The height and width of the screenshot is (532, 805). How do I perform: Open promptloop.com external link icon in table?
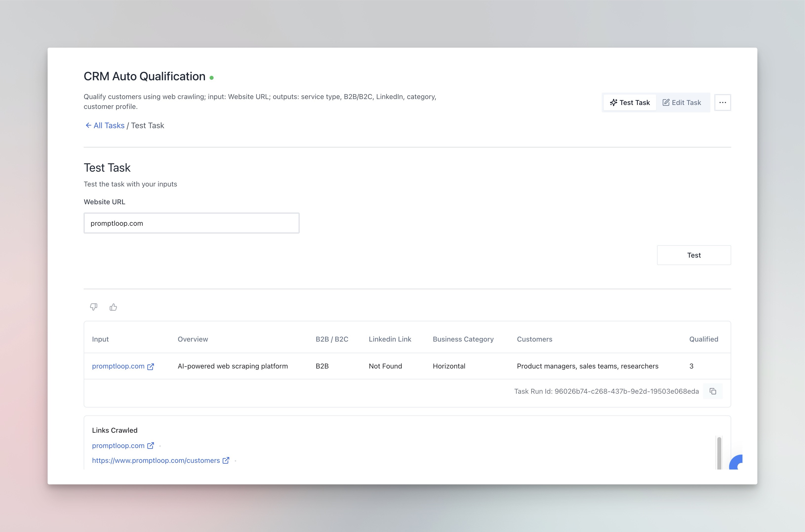click(x=151, y=367)
